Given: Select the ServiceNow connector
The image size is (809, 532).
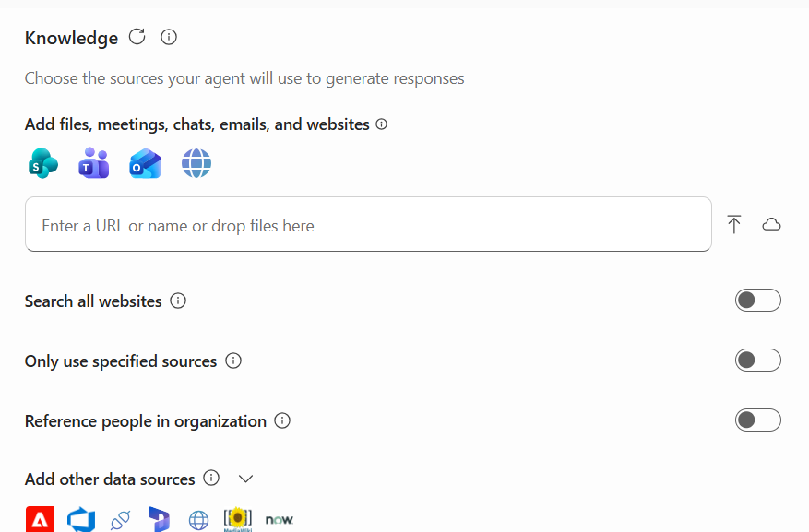Looking at the screenshot, I should (x=280, y=519).
